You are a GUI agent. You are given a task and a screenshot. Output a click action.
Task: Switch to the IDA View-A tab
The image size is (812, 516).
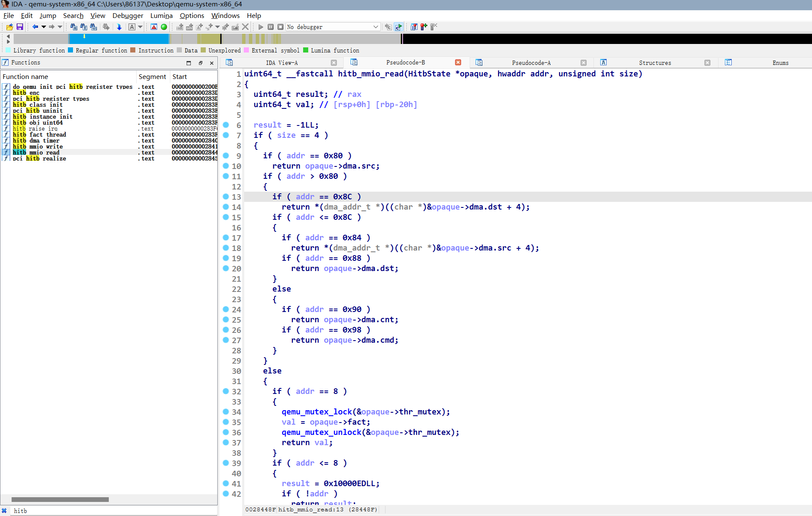click(282, 63)
